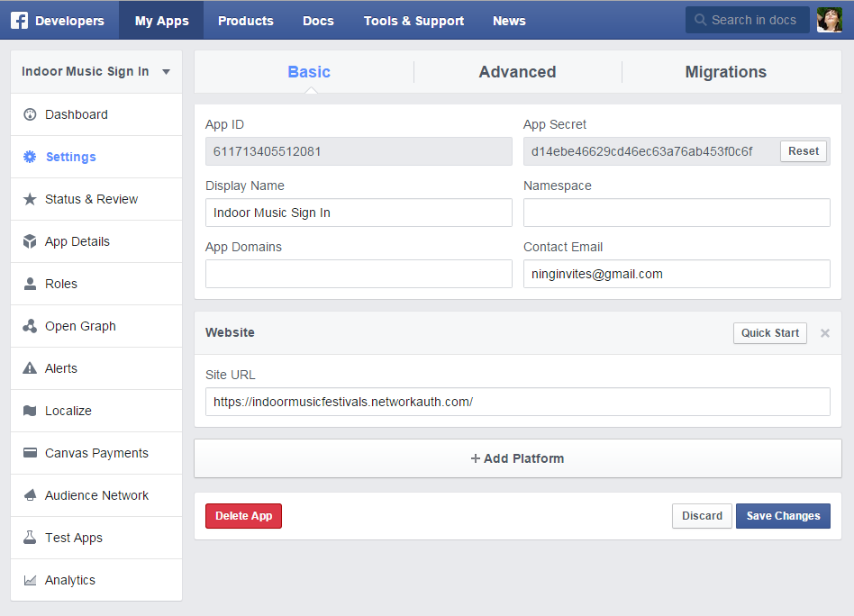Click the Analytics chart icon
The width and height of the screenshot is (854, 616).
pyautogui.click(x=30, y=580)
